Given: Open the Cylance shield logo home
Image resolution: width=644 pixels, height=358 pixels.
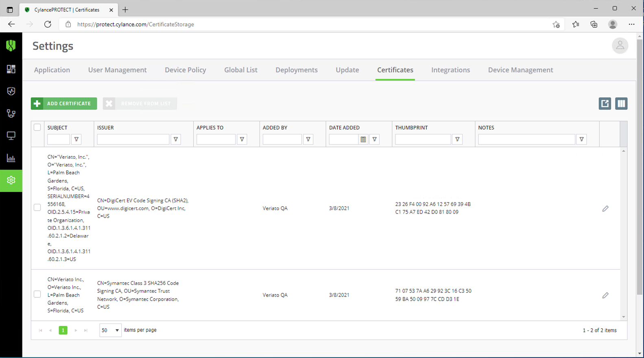Looking at the screenshot, I should [x=11, y=46].
